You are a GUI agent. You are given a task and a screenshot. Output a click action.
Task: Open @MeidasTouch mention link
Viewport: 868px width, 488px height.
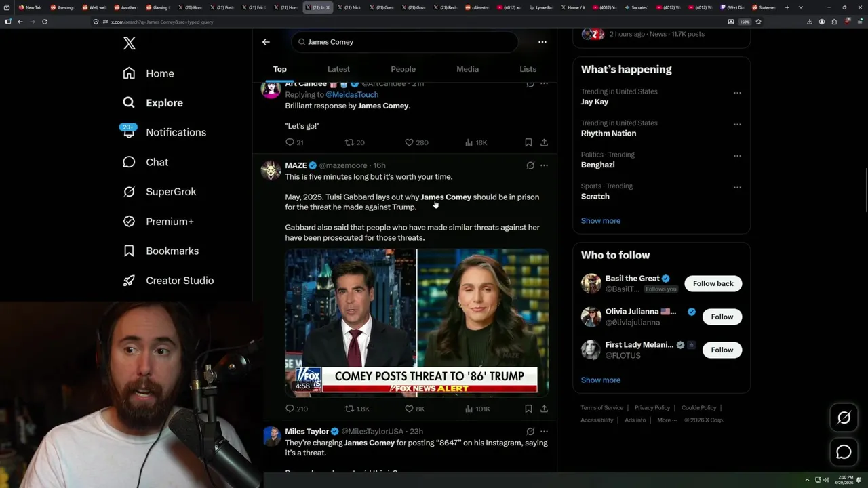pos(352,95)
